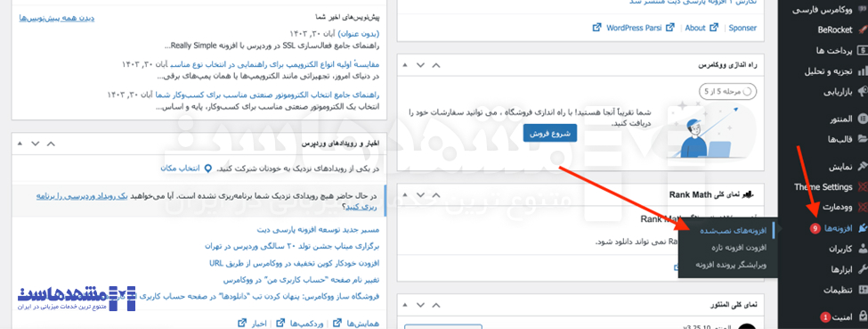The image size is (868, 329).
Task: Click the wrench icon beside ابزارها
Action: [x=863, y=269]
